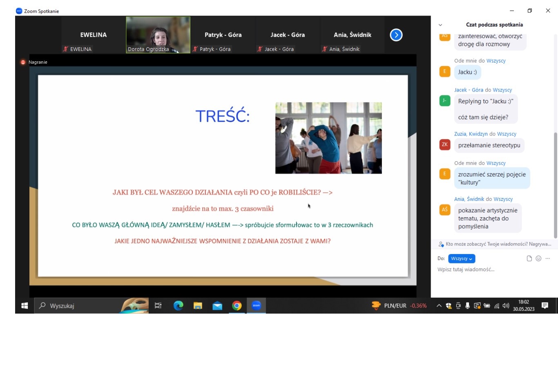Click the next participants arrow button

pos(396,35)
